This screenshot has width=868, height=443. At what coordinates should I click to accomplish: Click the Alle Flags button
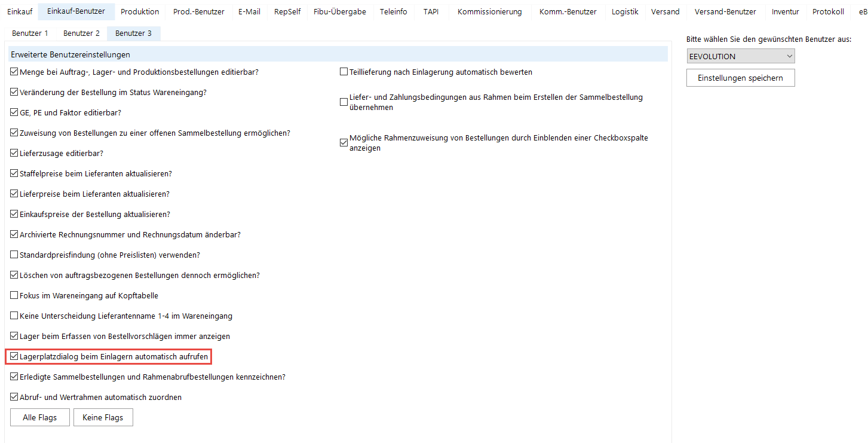tap(40, 417)
